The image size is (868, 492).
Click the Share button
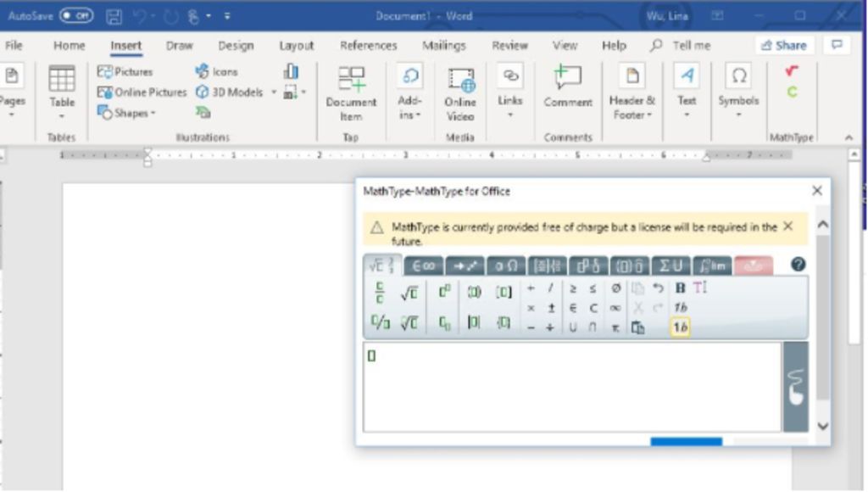coord(784,46)
